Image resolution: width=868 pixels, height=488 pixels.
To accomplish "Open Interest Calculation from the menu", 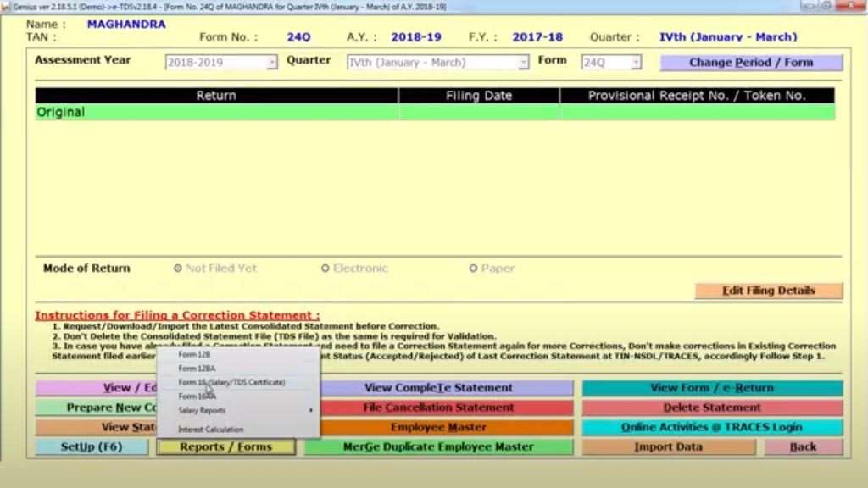I will [210, 430].
